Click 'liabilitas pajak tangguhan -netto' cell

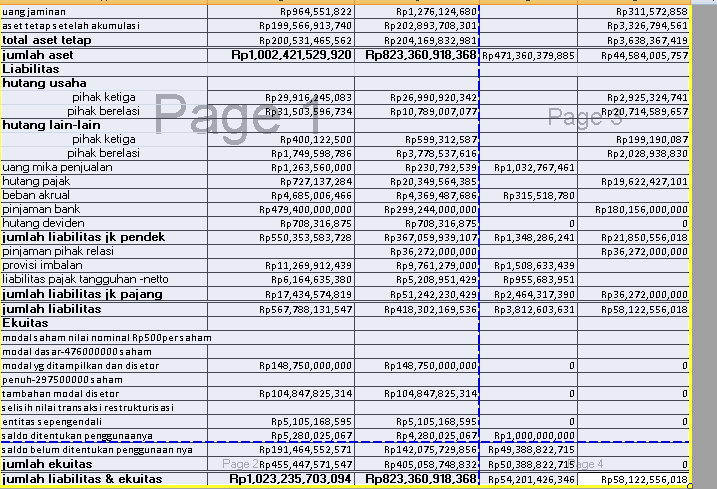(104, 279)
